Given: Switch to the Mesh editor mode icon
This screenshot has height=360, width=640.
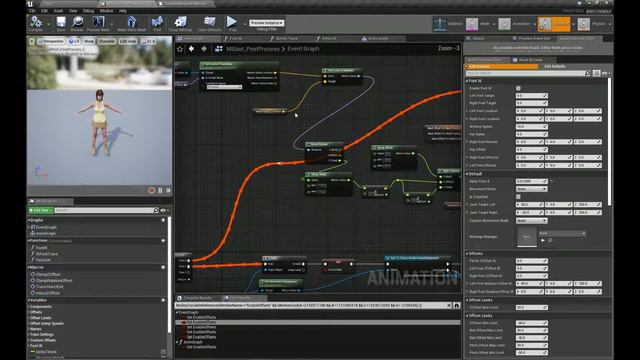Looking at the screenshot, I should [472, 24].
